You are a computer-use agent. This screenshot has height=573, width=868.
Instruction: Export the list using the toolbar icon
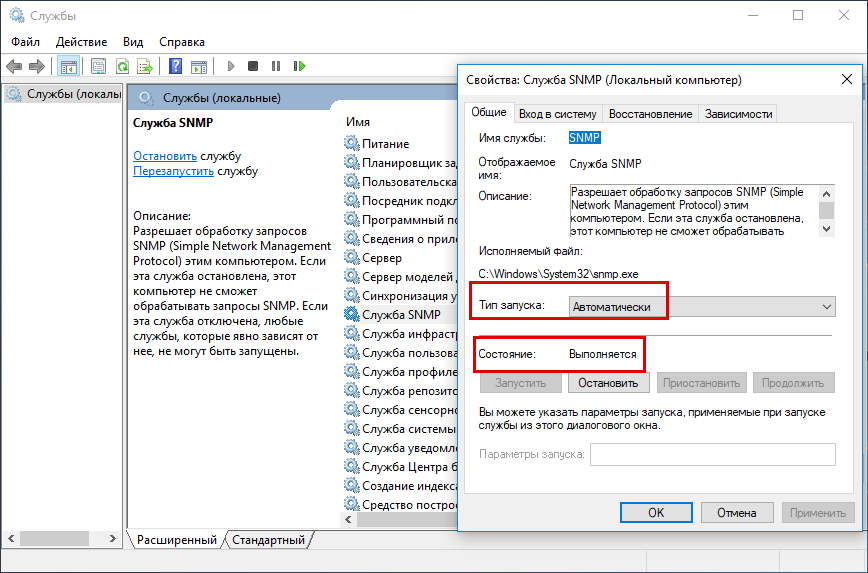(x=145, y=66)
